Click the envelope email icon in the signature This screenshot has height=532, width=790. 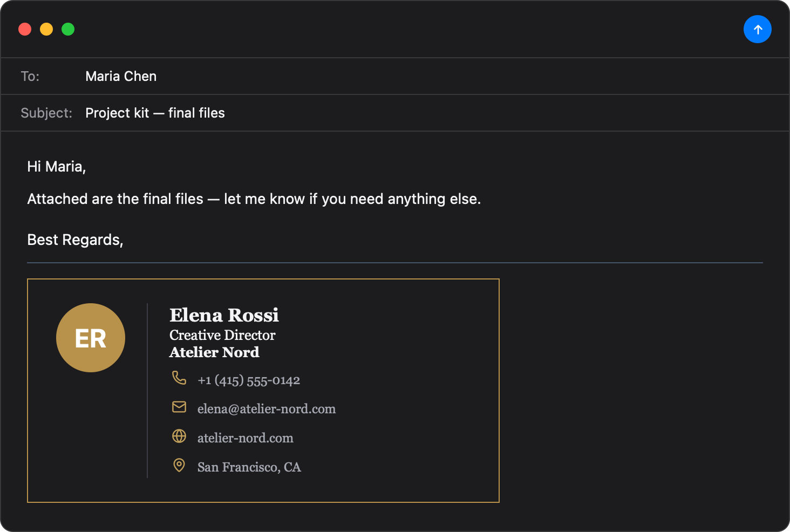pos(179,407)
